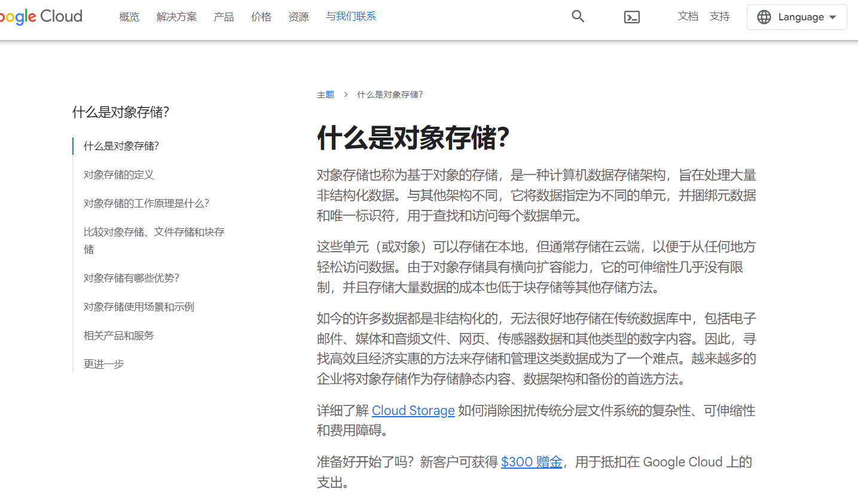The height and width of the screenshot is (504, 858).
Task: Select 对象存储有哪些优势 in sidebar
Action: click(132, 278)
